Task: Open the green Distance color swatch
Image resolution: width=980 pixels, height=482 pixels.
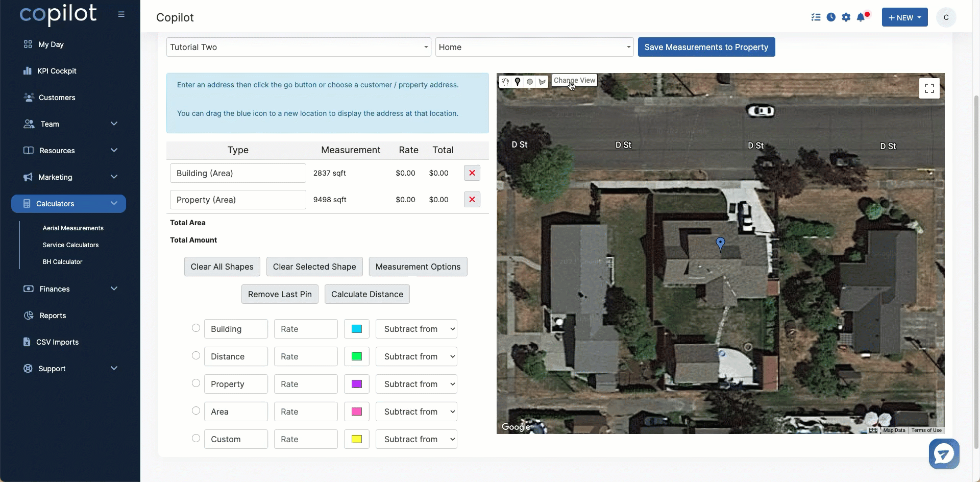Action: (357, 356)
